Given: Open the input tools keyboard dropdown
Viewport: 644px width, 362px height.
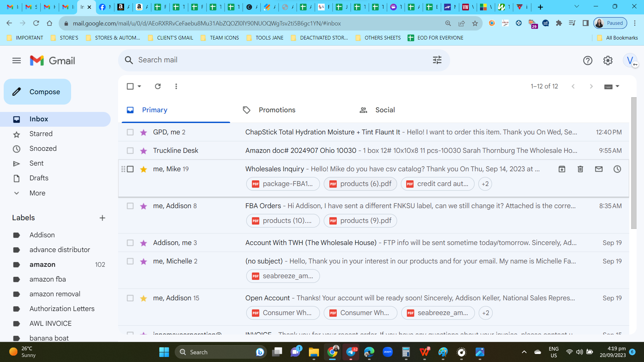Looking at the screenshot, I should click(612, 86).
